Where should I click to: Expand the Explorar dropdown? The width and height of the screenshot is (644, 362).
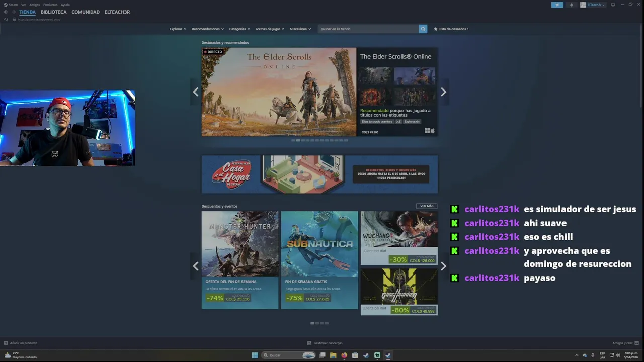178,29
